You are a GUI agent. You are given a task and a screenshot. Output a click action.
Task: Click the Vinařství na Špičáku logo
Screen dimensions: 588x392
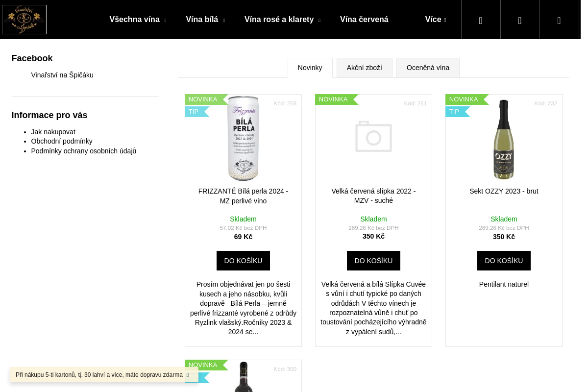tap(24, 20)
